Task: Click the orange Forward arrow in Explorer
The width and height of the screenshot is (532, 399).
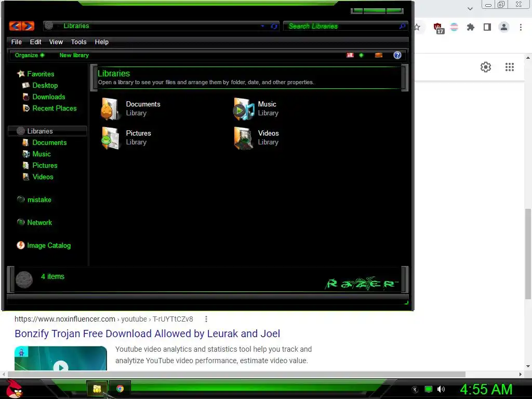Action: (28, 26)
